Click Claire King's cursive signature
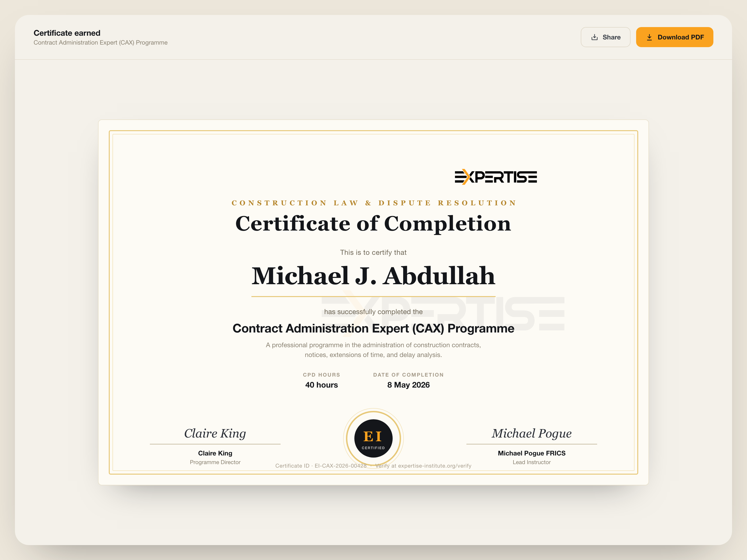Viewport: 747px width, 560px height. [x=215, y=434]
